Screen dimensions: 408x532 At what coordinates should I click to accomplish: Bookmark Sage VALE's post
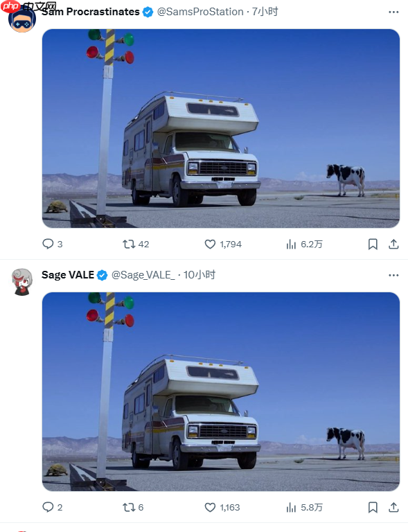[x=373, y=507]
